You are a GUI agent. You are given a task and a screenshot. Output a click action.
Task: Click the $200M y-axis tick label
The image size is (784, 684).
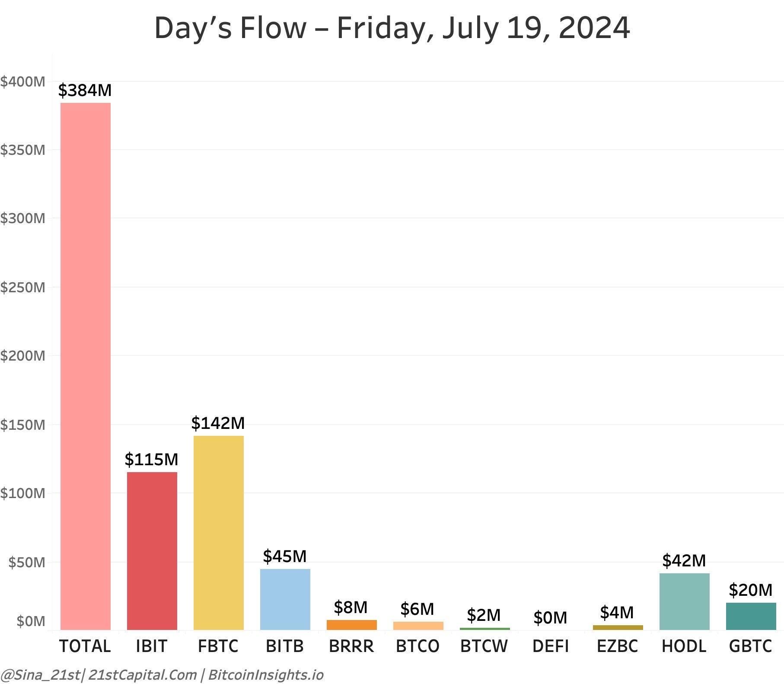tap(22, 356)
